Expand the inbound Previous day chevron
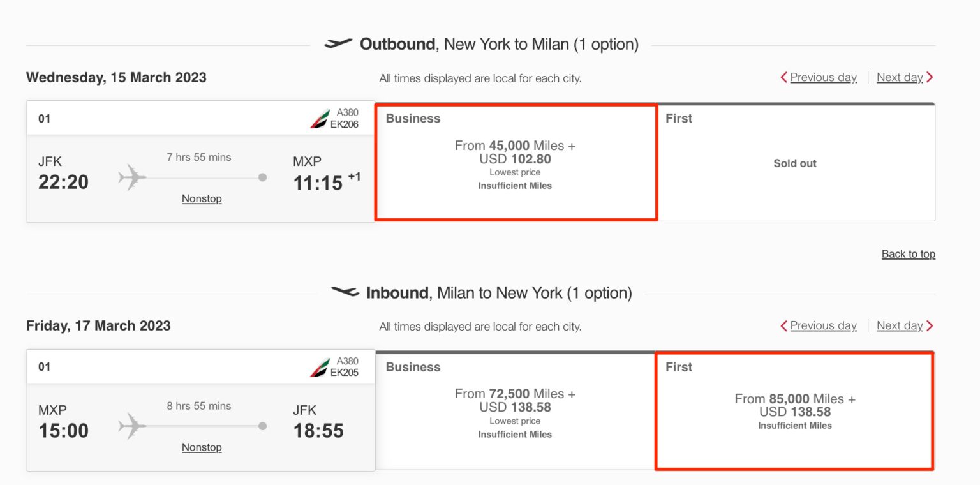Viewport: 980px width, 485px height. point(784,325)
